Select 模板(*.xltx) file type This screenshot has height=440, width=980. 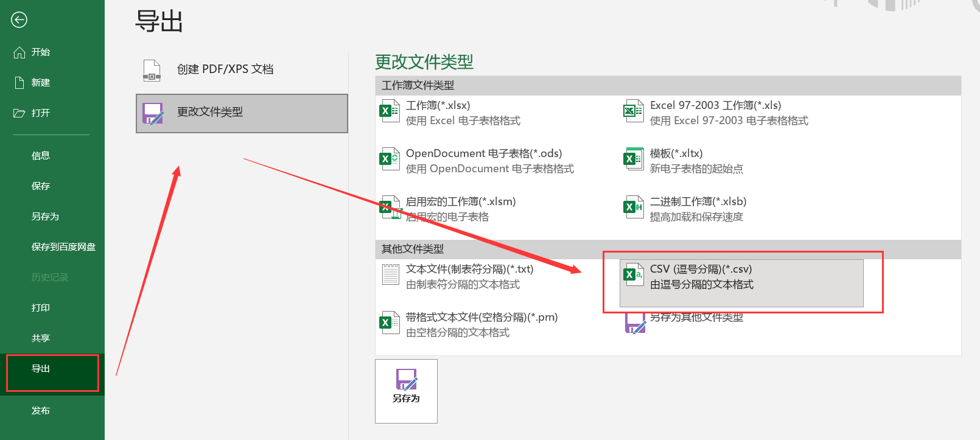click(741, 161)
